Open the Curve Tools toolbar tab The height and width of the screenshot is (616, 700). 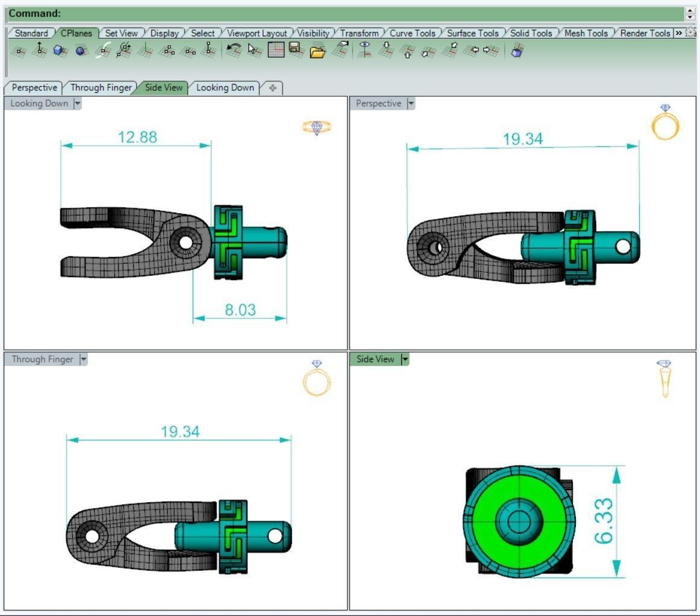(413, 33)
